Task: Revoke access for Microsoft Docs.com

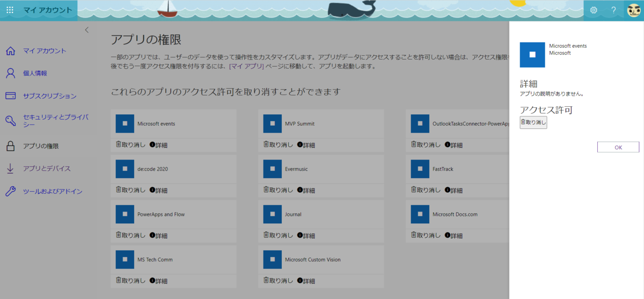Action: click(426, 235)
